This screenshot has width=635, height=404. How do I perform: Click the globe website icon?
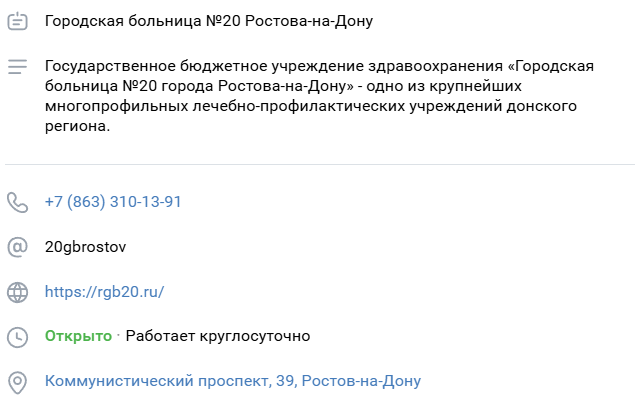[x=17, y=292]
